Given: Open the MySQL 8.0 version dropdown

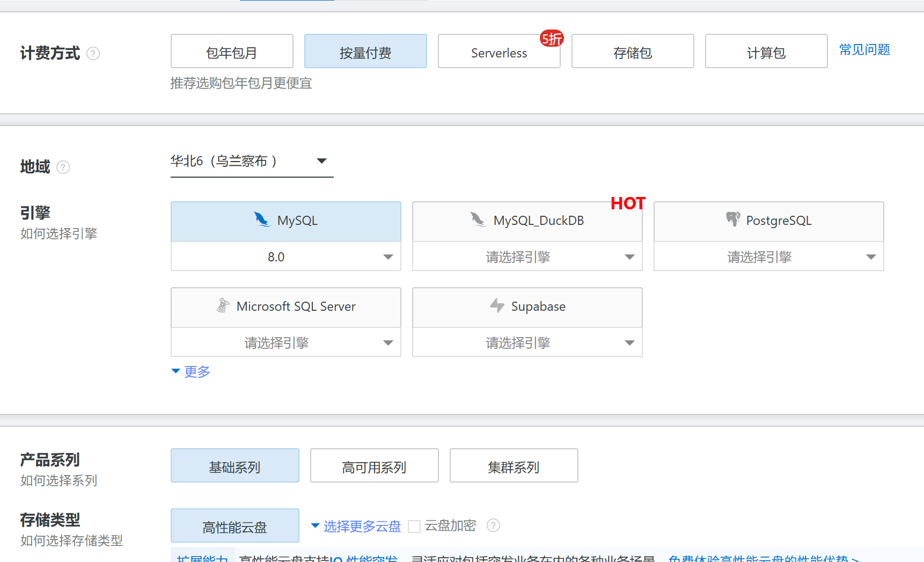Looking at the screenshot, I should click(286, 257).
